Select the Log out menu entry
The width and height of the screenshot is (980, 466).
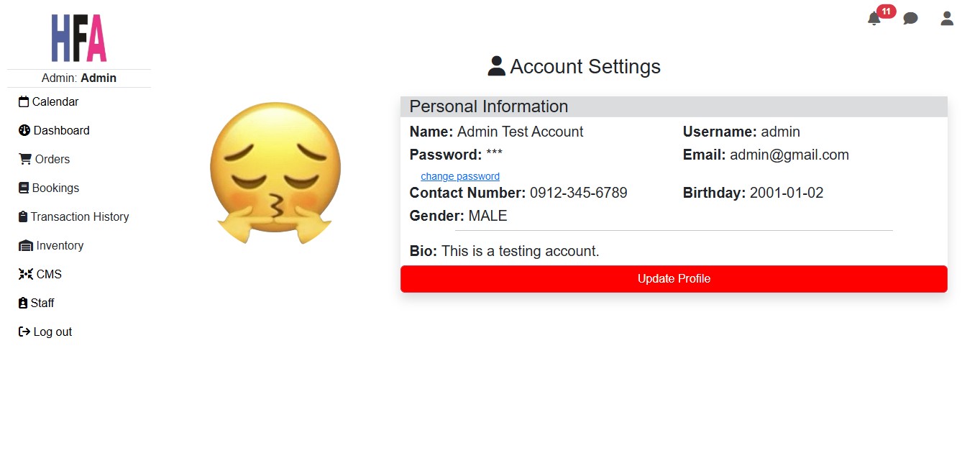click(45, 332)
